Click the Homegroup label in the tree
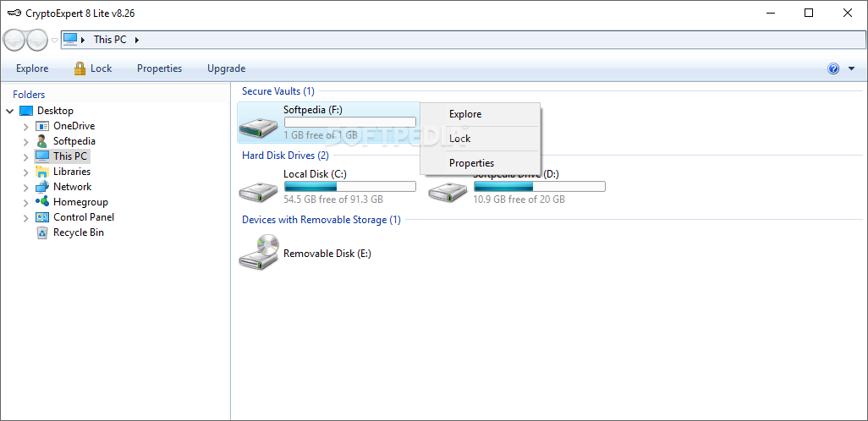 [81, 202]
